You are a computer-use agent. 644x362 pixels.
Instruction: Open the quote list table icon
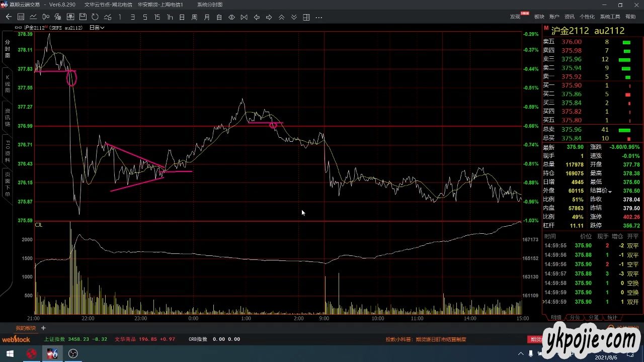pos(21,17)
